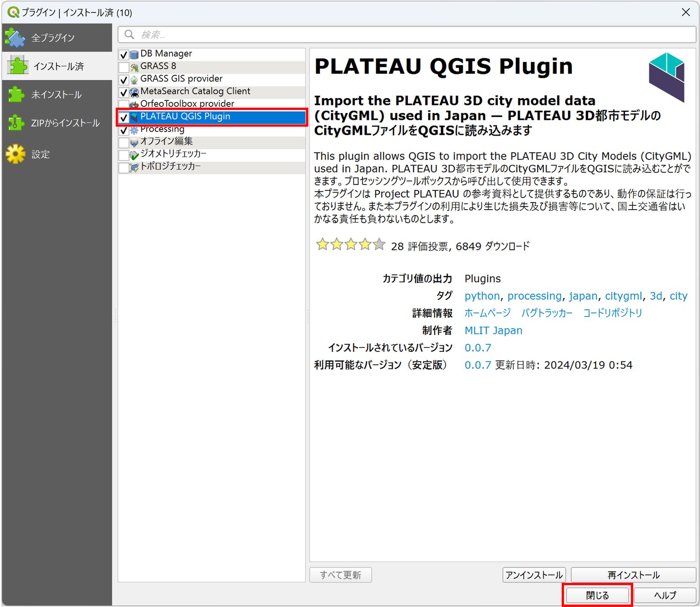Click the ヘルプ button

[665, 595]
